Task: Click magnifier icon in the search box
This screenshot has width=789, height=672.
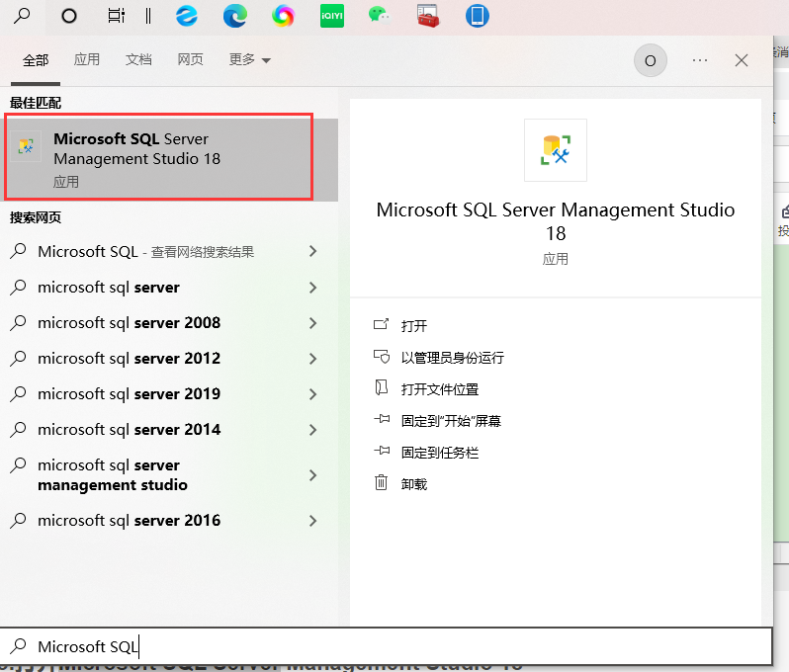Action: click(x=19, y=646)
